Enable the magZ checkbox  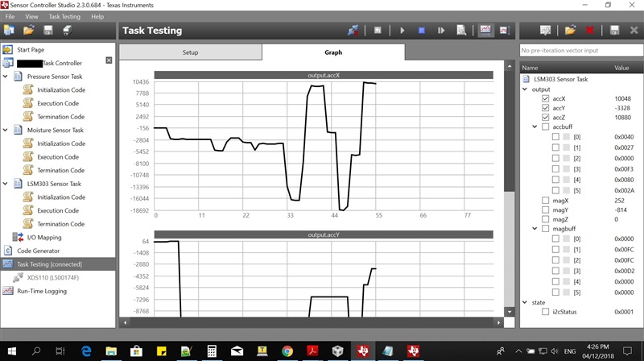tap(545, 219)
